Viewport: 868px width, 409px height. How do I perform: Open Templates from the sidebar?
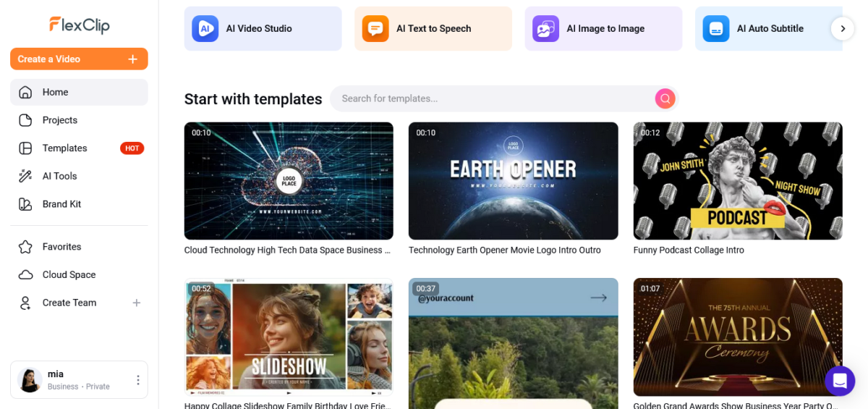64,148
